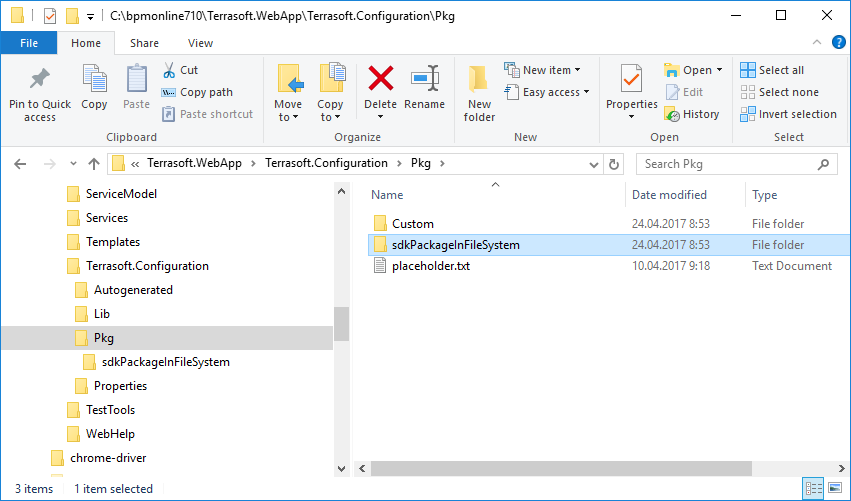
Task: Click the Rename icon in ribbon
Action: point(425,79)
